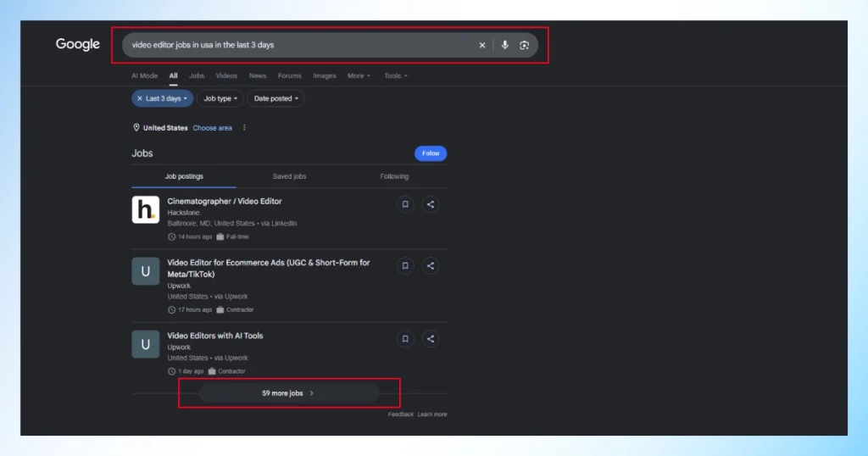Open the Videos search tab
Image resolution: width=868 pixels, height=456 pixels.
point(226,75)
